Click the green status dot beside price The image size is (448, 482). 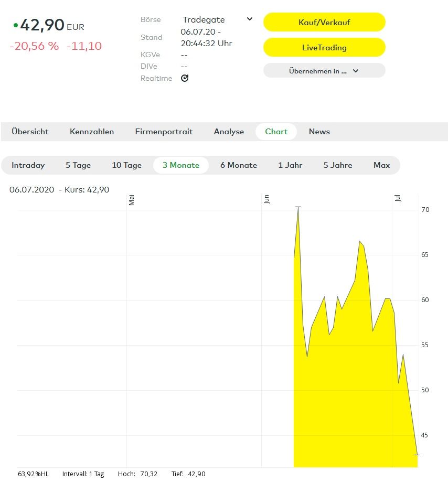(x=16, y=25)
